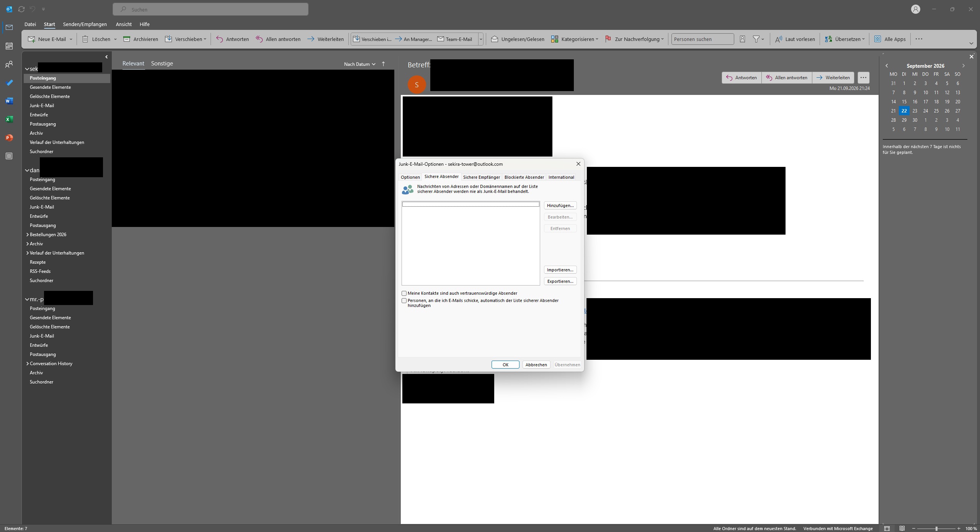
Task: Expand the Quick Steps gallery arrow
Action: (x=481, y=39)
